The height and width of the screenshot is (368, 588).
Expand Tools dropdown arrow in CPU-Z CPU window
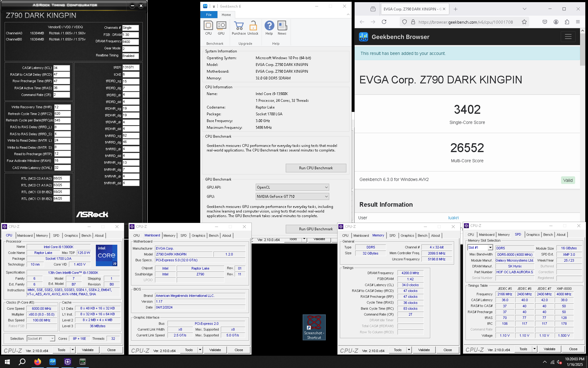tap(73, 350)
